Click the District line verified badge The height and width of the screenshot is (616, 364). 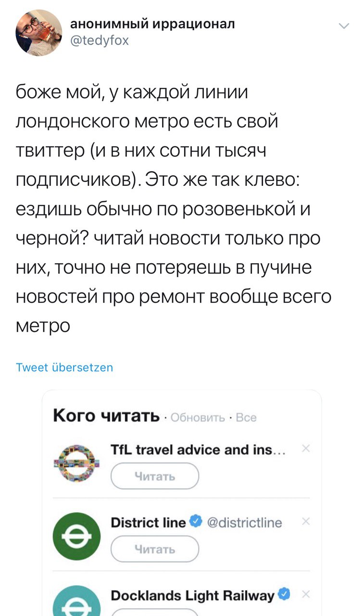pyautogui.click(x=194, y=522)
